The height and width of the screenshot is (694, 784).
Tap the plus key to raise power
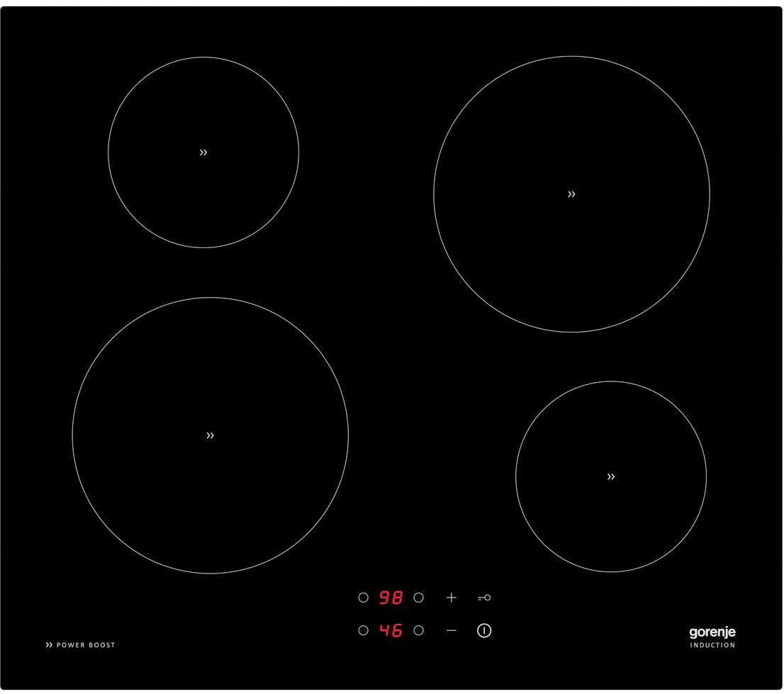[451, 598]
